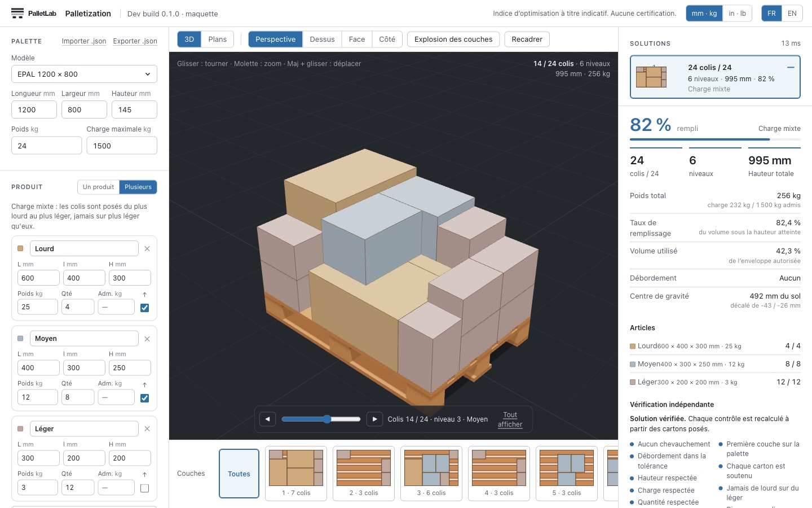Viewport: 812px width, 508px height.
Task: Open the Exporter .json link
Action: (x=135, y=41)
